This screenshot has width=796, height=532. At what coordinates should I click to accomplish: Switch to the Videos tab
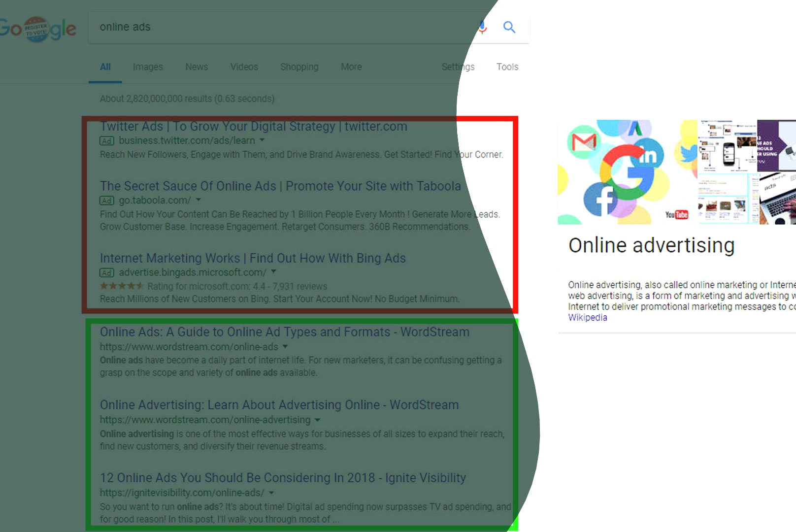[244, 67]
